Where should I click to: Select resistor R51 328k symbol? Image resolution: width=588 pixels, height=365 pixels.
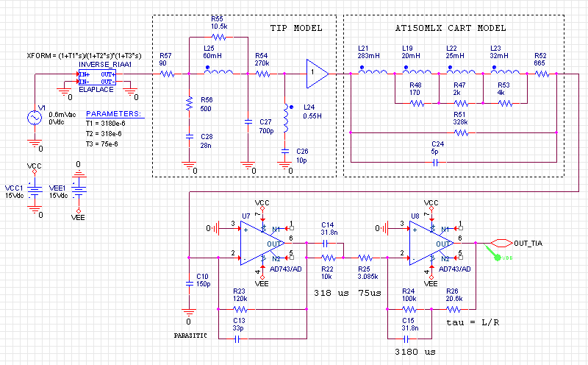(461, 132)
